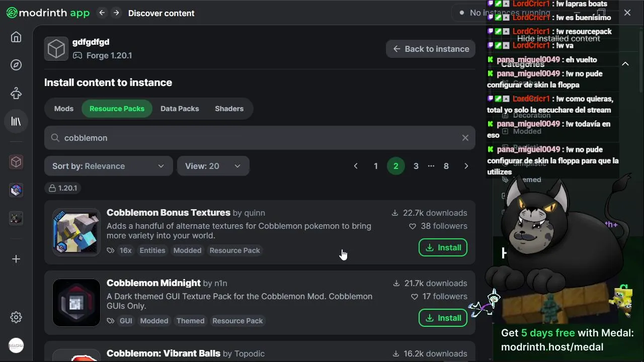Image resolution: width=644 pixels, height=362 pixels.
Task: Switch to the Shaders tab
Action: pyautogui.click(x=229, y=109)
